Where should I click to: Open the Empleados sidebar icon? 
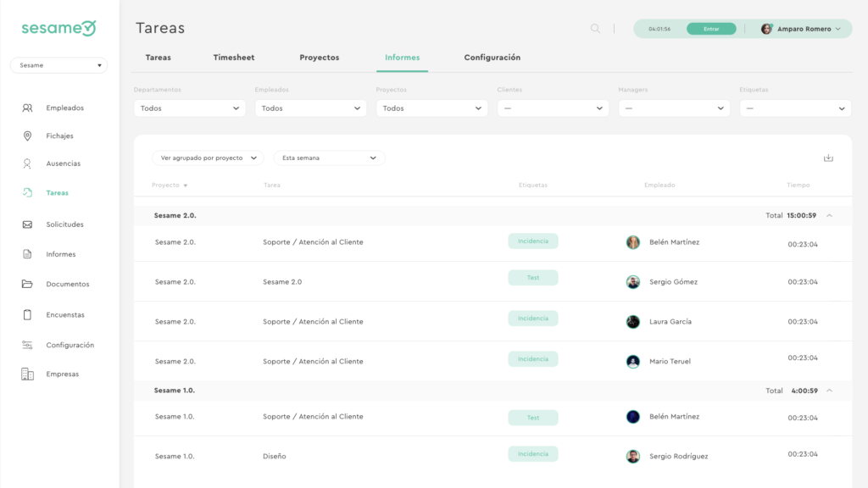click(x=27, y=108)
